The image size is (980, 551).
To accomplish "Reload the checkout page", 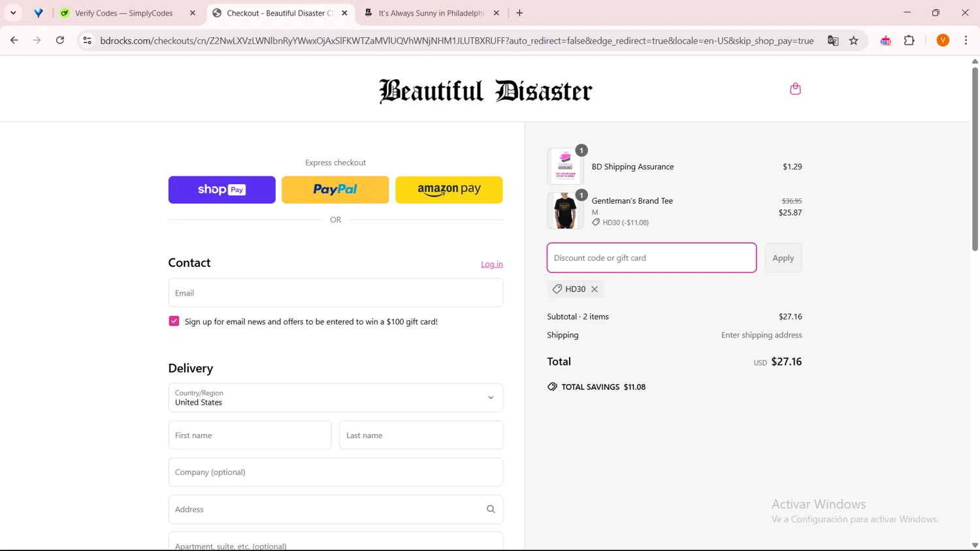I will [60, 40].
